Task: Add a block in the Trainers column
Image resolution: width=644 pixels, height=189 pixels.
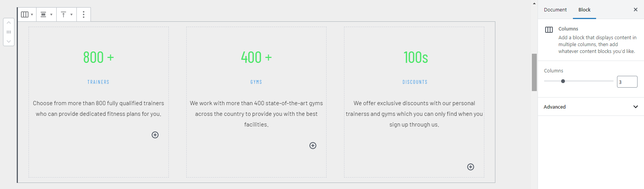Action: point(155,135)
